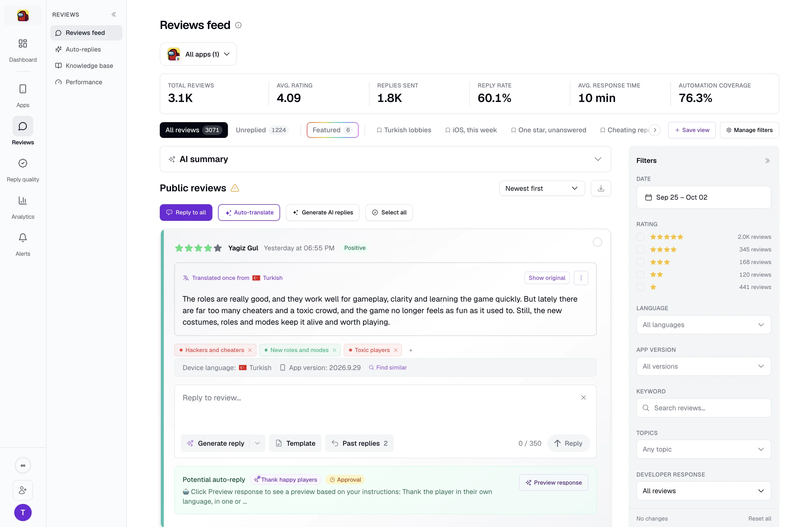812x527 pixels.
Task: Click the warning icon next to Public reviews
Action: pyautogui.click(x=235, y=188)
